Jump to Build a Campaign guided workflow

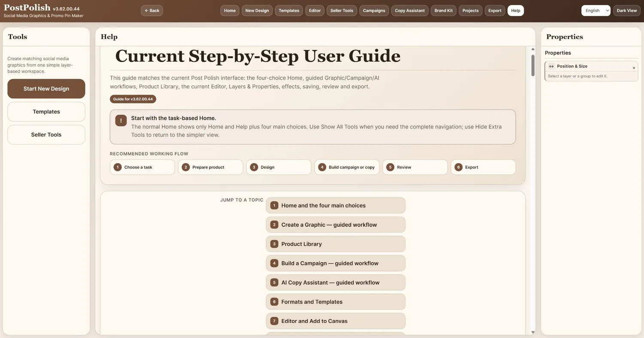[x=336, y=263]
